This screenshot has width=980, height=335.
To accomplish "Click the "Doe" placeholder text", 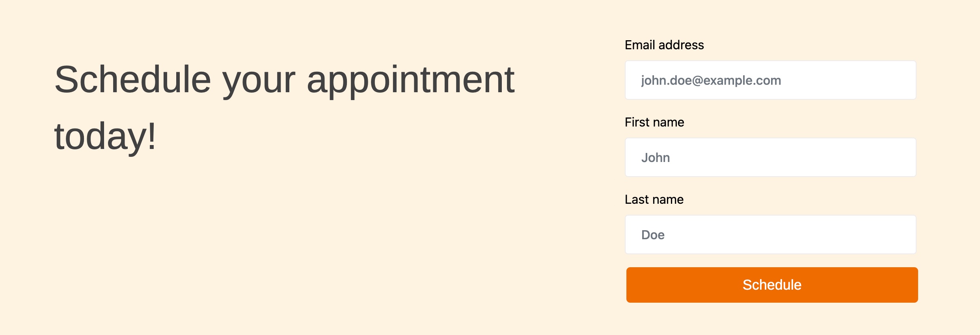I will pyautogui.click(x=653, y=235).
